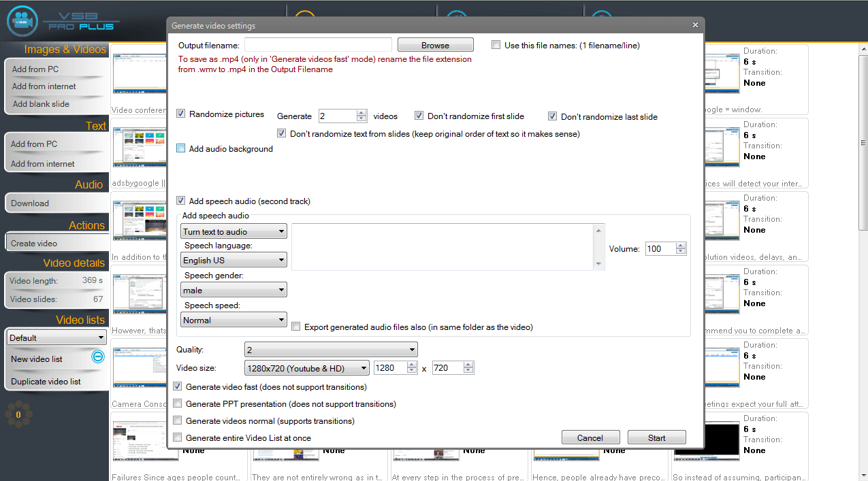This screenshot has width=868, height=481.
Task: Expand the Quality dropdown
Action: [x=331, y=350]
